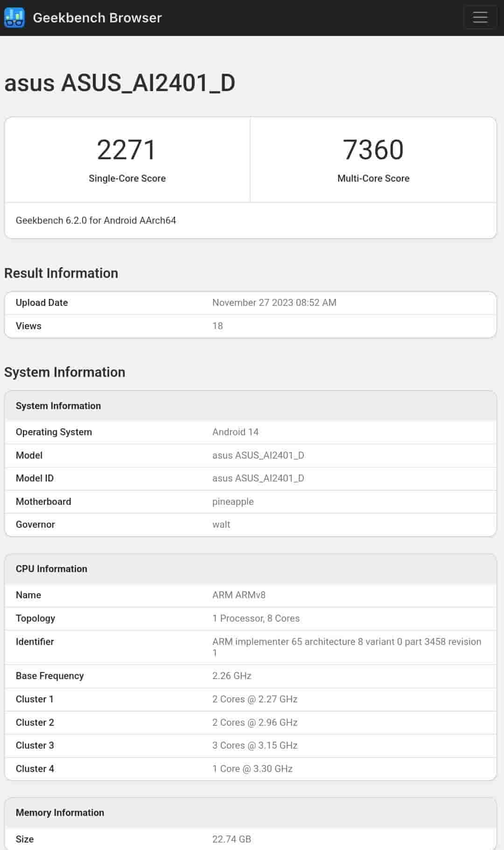The height and width of the screenshot is (850, 504).
Task: Select the 2271 Single-Core Score
Action: point(127,150)
